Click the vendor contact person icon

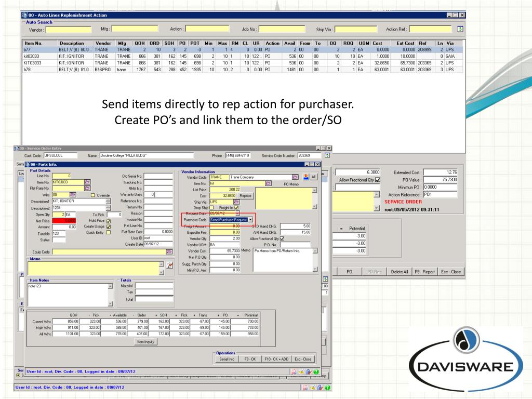click(305, 177)
